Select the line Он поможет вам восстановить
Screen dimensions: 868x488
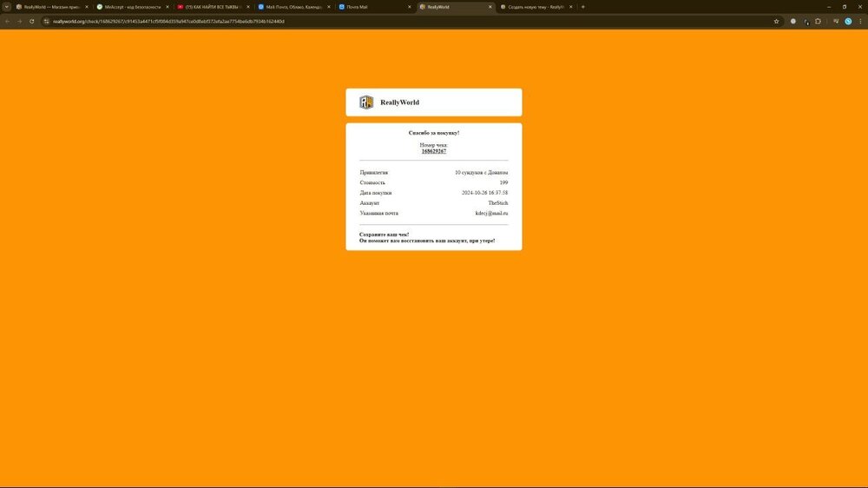(x=427, y=241)
